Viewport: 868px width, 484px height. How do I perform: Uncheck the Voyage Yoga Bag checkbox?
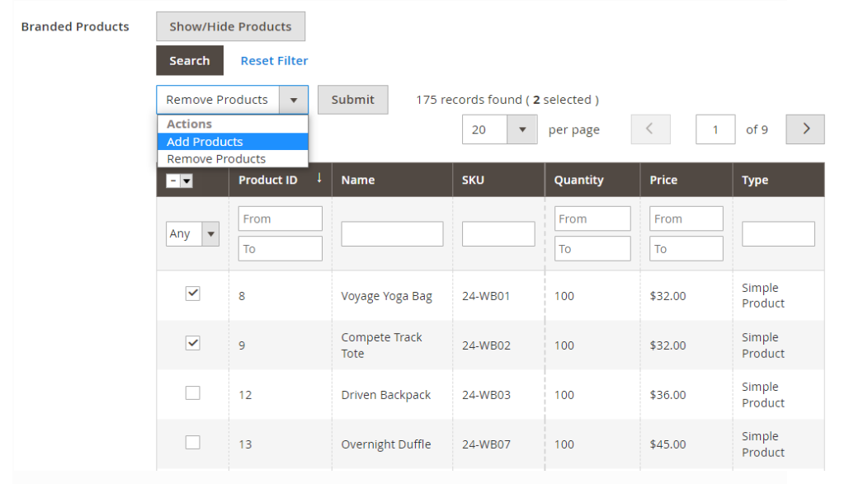(192, 294)
